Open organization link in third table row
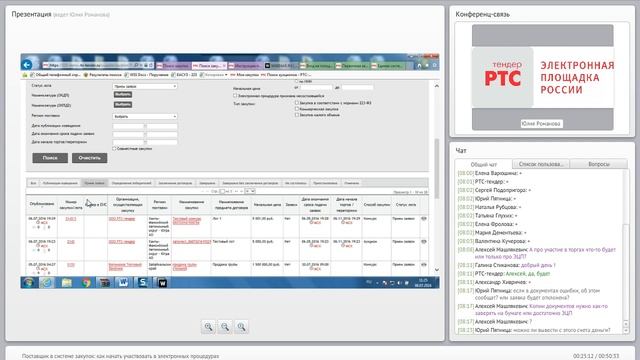640x360 pixels. coord(124,267)
